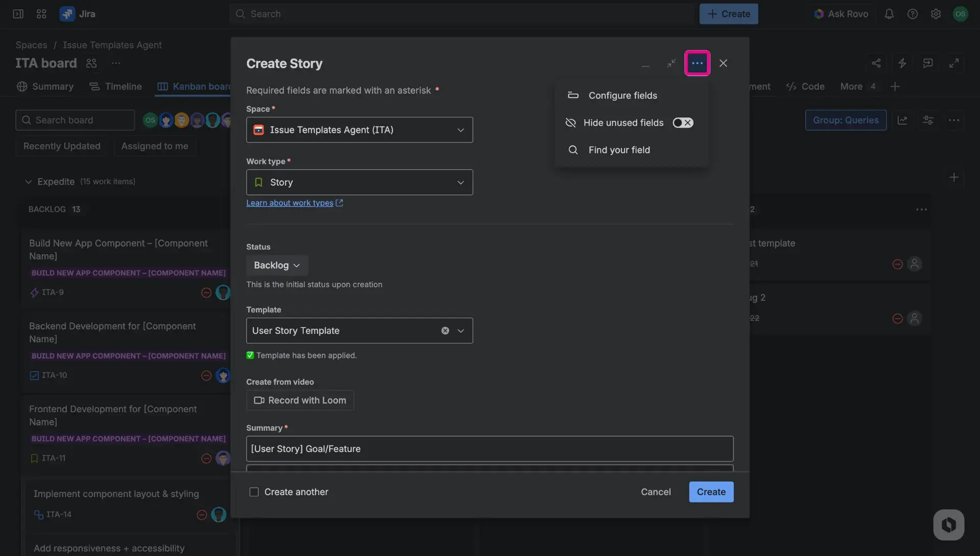Open the feedback speech bubble icon
Image resolution: width=980 pixels, height=556 pixels.
(928, 63)
